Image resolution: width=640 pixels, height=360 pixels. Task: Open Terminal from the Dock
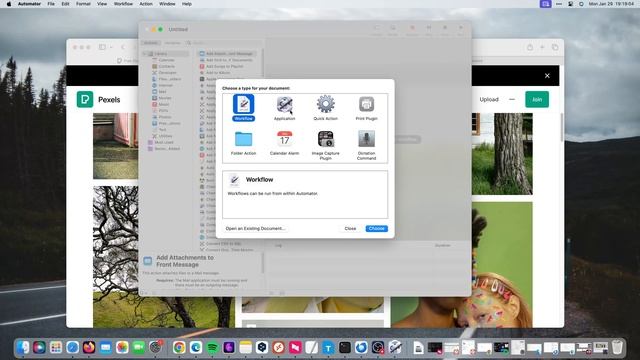click(x=345, y=347)
